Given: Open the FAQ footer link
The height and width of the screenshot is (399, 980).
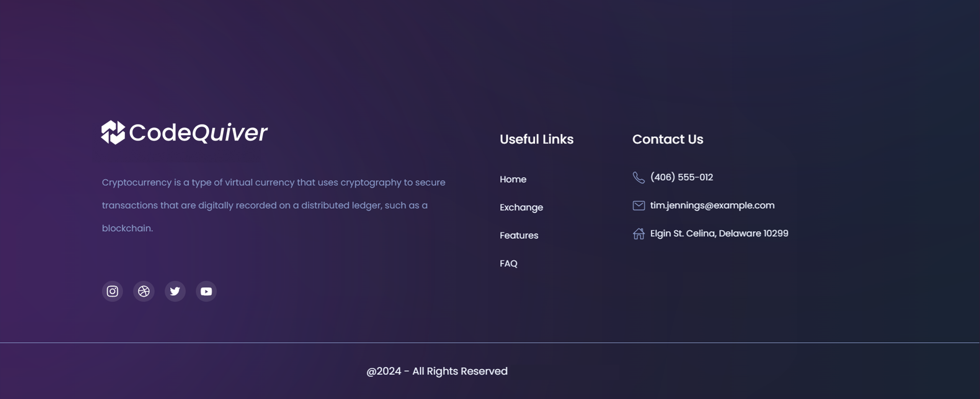Looking at the screenshot, I should pyautogui.click(x=508, y=264).
